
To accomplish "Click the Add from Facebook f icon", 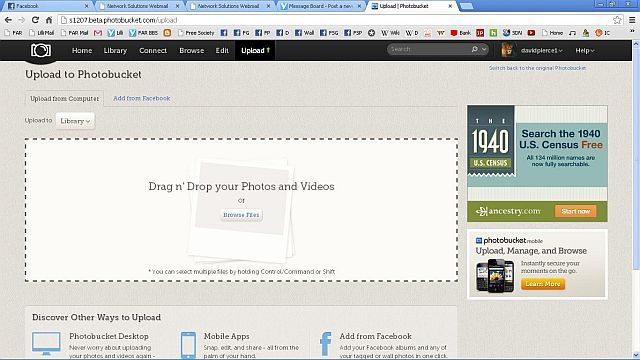I will pyautogui.click(x=326, y=344).
